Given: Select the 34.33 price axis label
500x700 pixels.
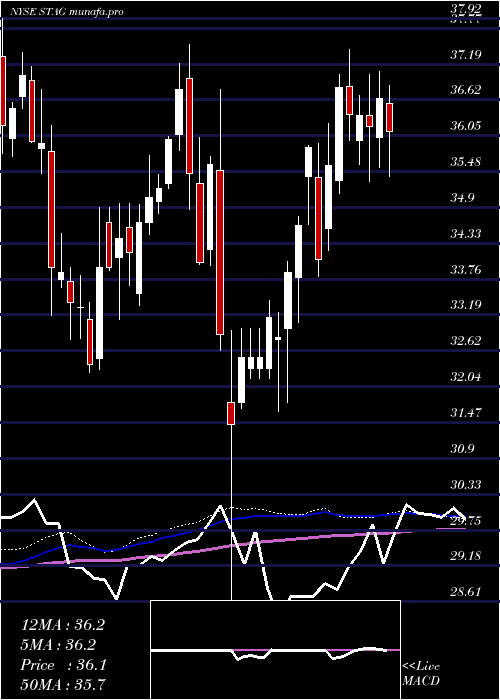Looking at the screenshot, I should click(x=465, y=233).
